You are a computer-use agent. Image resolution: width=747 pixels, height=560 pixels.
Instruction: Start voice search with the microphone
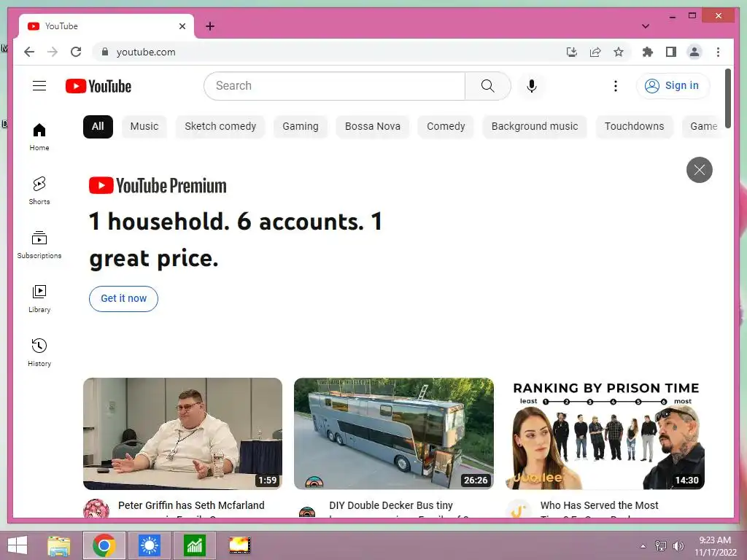click(x=532, y=86)
